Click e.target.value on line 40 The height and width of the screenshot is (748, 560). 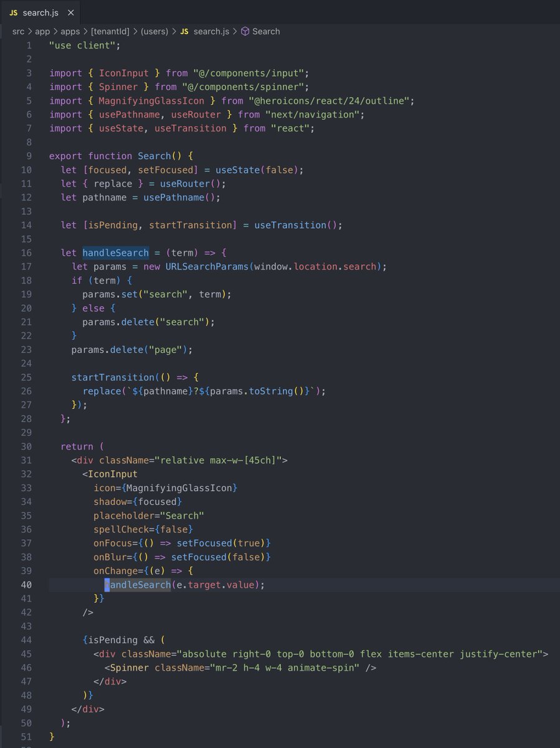coord(215,585)
